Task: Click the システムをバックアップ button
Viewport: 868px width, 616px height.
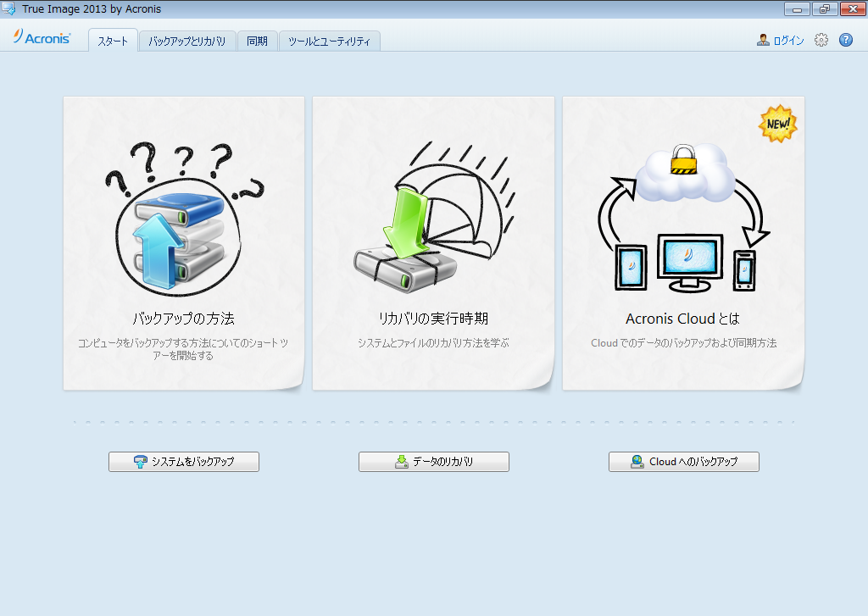Action: click(184, 462)
